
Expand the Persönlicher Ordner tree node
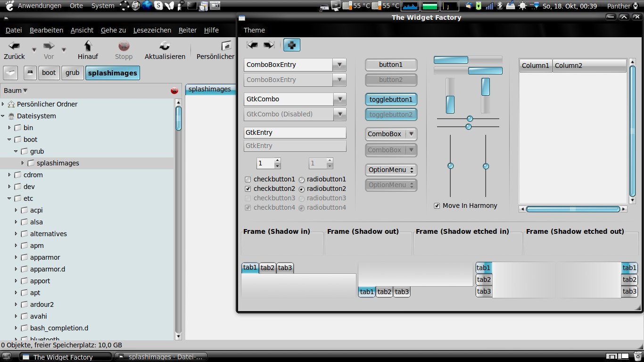[3, 104]
